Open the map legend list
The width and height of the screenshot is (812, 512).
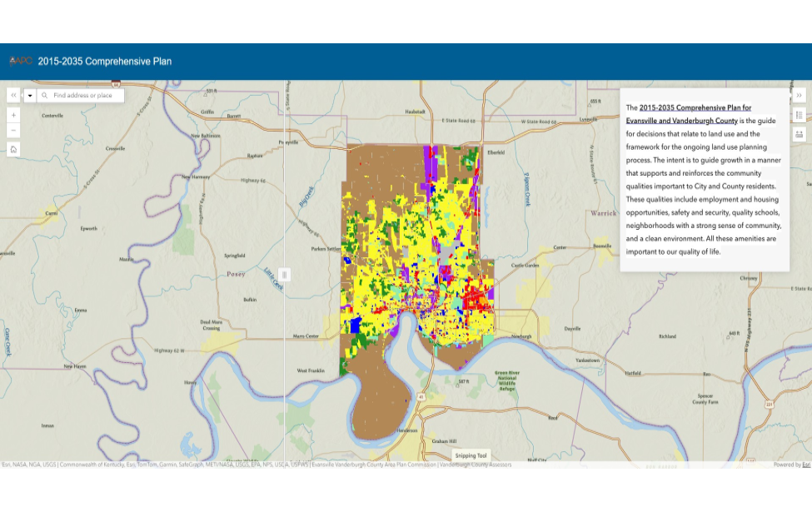(799, 115)
